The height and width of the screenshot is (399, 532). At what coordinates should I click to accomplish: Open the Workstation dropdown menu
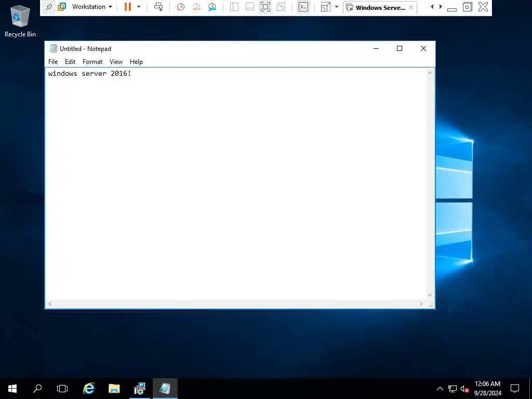[92, 7]
